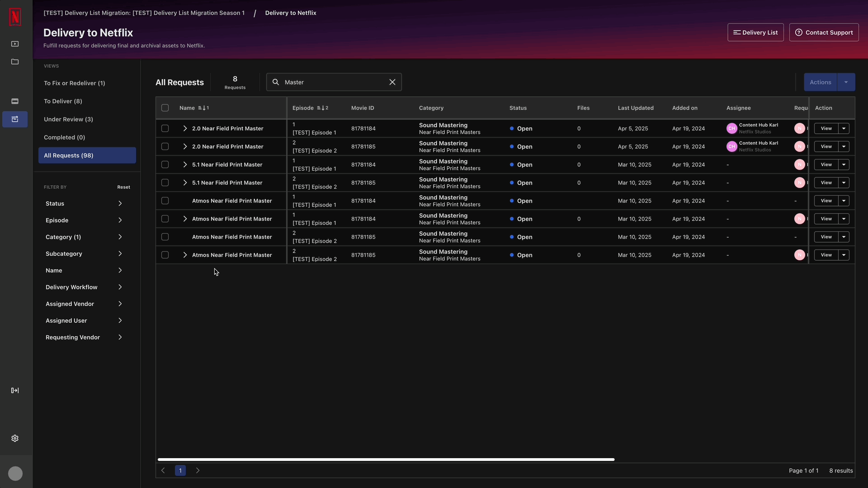Expand 2.0 Near Field Print Master Episode 1 row
The width and height of the screenshot is (868, 488).
(185, 128)
